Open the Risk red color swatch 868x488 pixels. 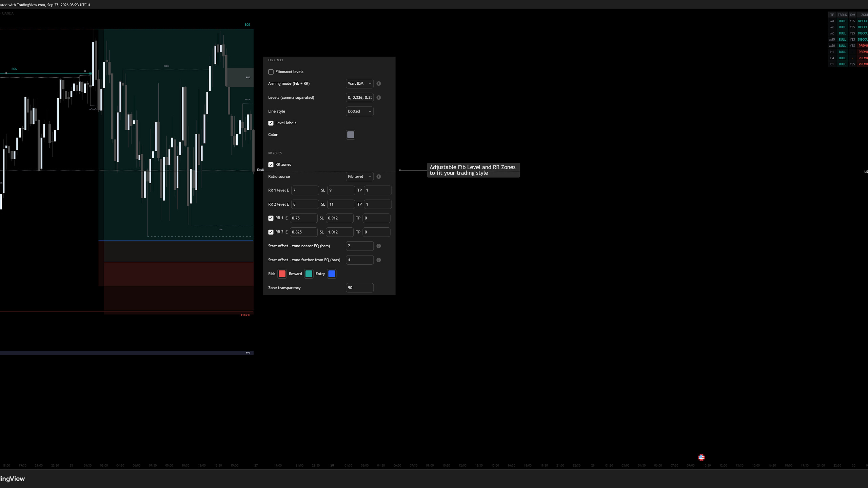coord(282,274)
